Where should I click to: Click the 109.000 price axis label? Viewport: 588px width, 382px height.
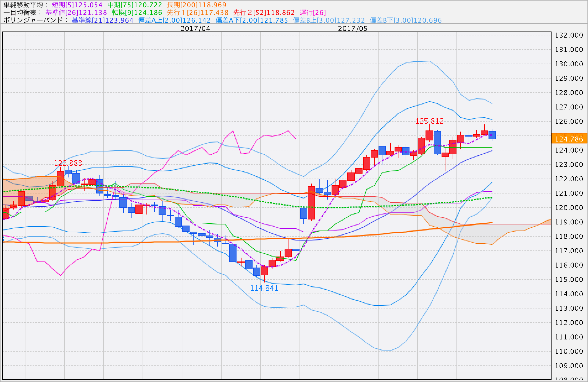coord(569,366)
